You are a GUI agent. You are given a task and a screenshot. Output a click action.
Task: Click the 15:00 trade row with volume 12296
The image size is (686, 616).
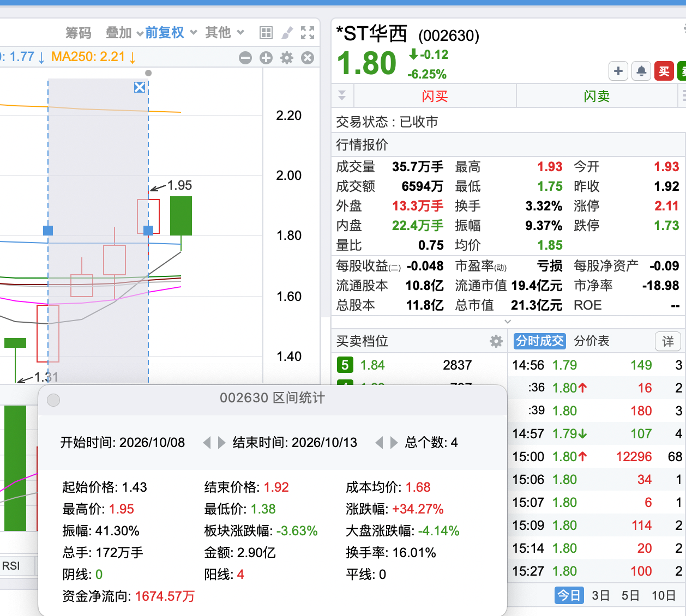point(597,457)
